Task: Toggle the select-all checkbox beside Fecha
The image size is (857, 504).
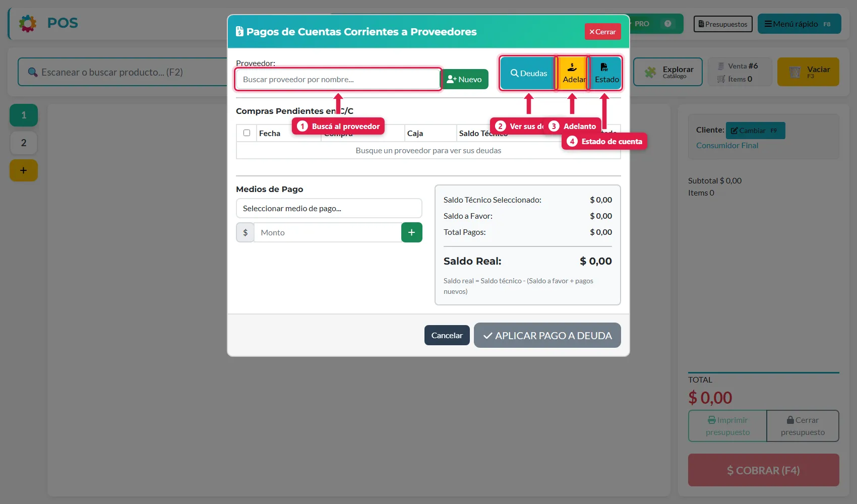Action: click(x=247, y=133)
